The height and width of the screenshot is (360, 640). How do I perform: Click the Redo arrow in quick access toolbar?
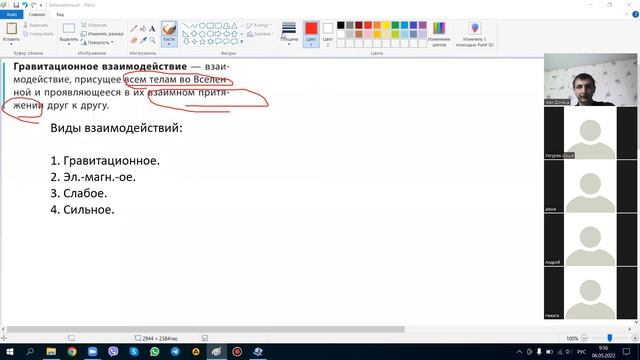tap(34, 5)
